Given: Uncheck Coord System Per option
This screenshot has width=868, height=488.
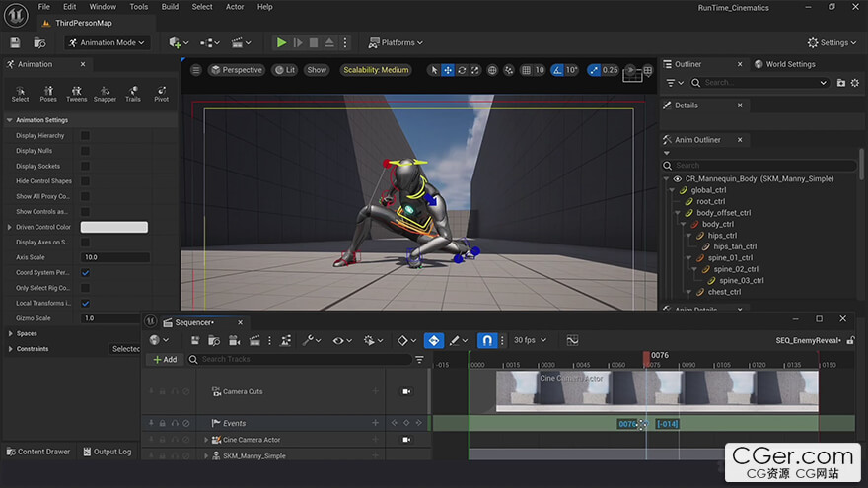Looking at the screenshot, I should click(x=85, y=272).
